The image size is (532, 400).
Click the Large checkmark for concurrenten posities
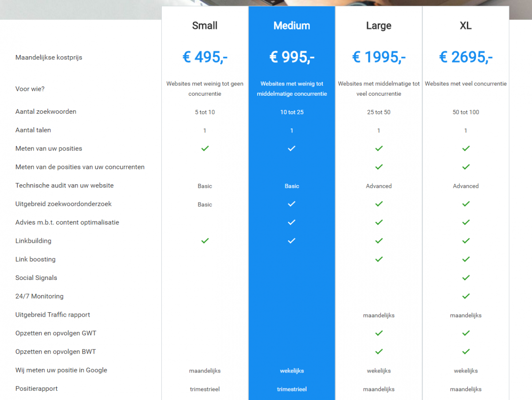(x=379, y=167)
